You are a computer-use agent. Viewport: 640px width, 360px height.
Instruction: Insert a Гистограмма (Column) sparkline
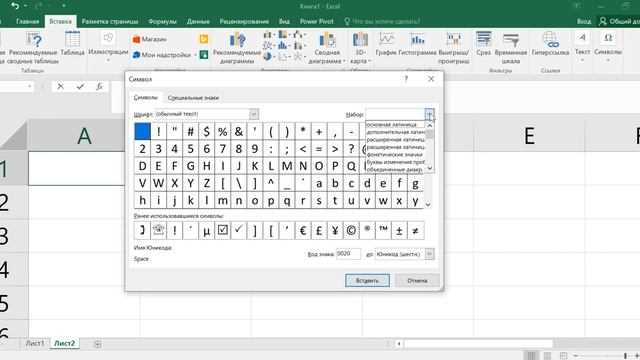[x=417, y=43]
